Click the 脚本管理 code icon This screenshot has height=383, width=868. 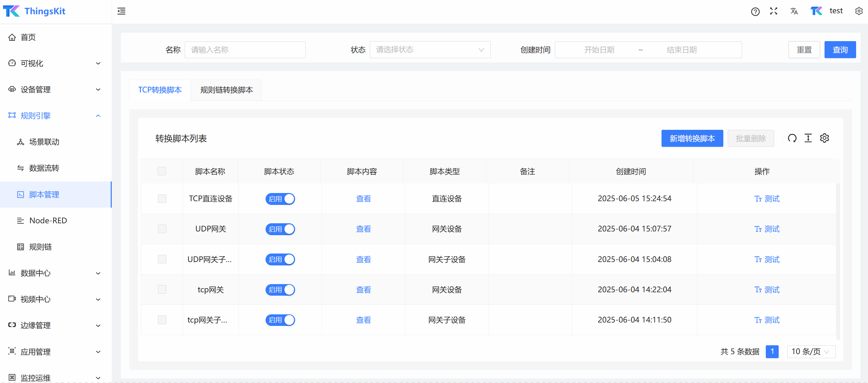tap(21, 194)
